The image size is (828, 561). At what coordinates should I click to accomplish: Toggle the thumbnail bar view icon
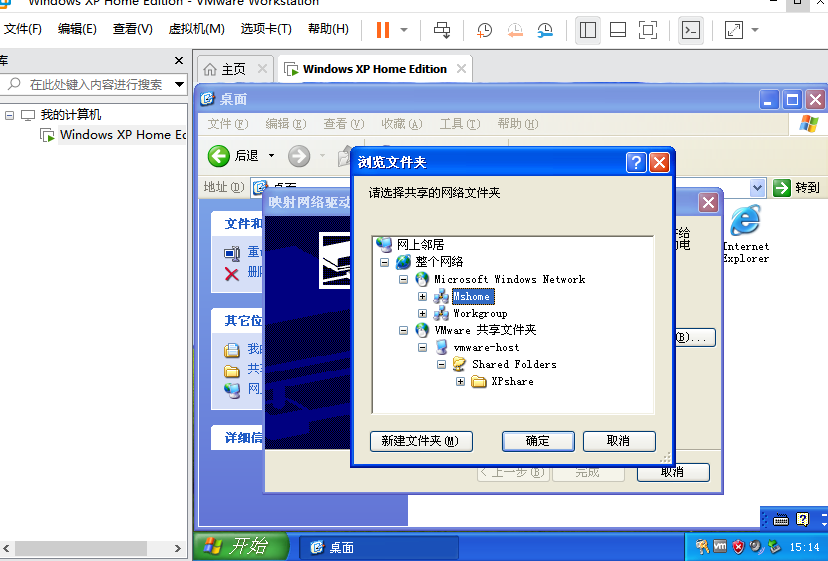pyautogui.click(x=618, y=30)
